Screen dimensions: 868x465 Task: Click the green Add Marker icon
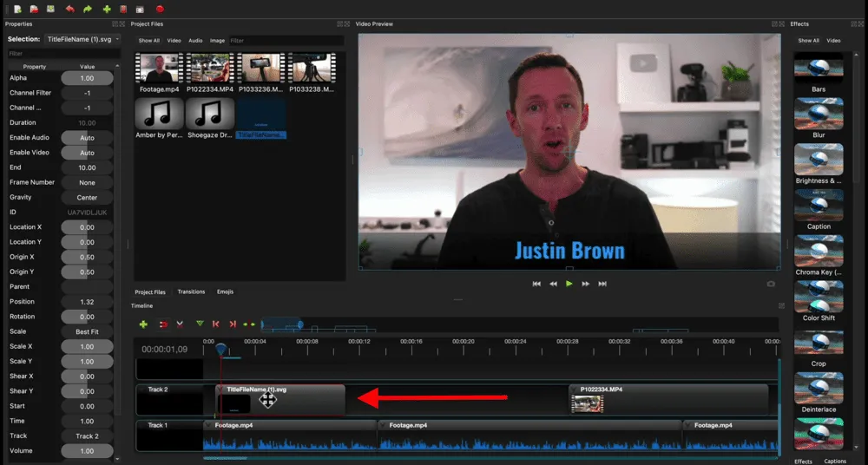(x=200, y=324)
